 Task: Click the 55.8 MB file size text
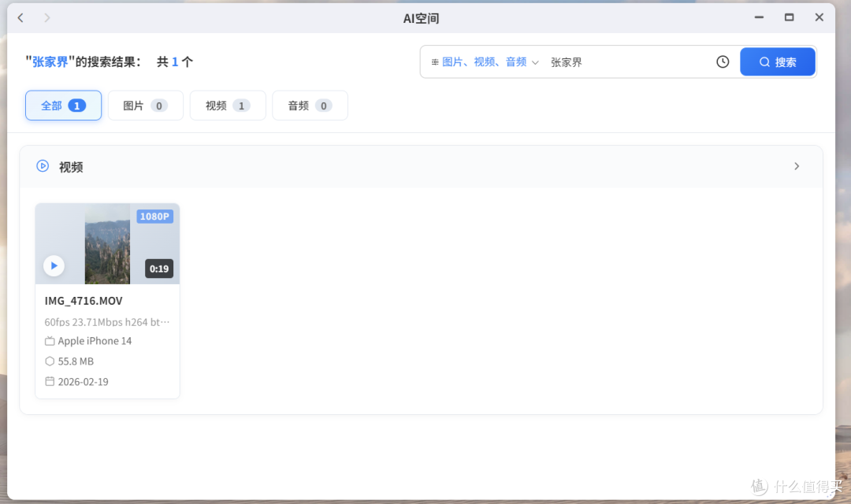pos(76,361)
